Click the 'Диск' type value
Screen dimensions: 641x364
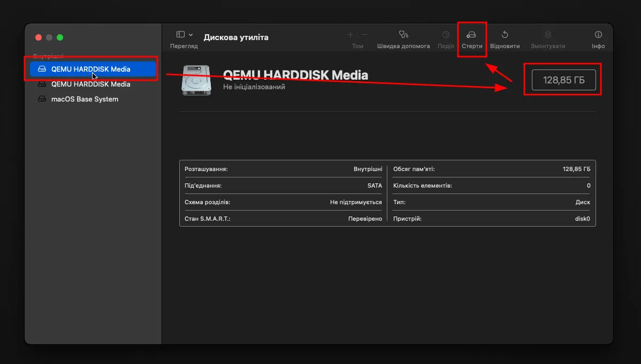pos(583,202)
